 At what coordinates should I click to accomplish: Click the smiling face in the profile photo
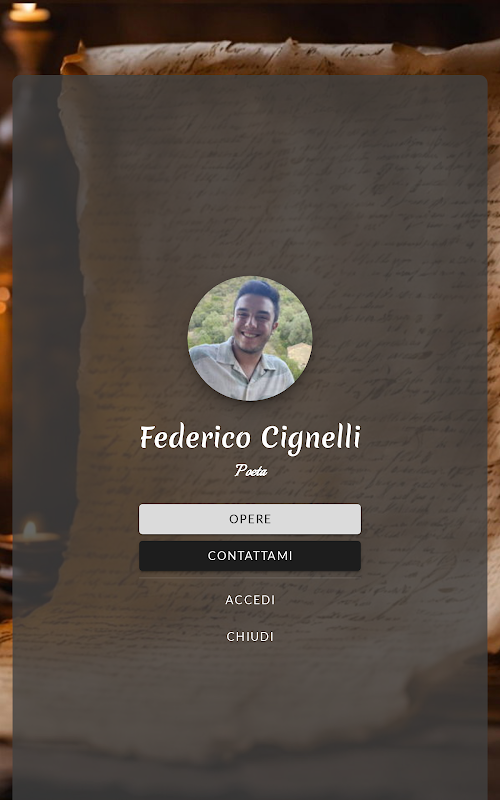254,327
